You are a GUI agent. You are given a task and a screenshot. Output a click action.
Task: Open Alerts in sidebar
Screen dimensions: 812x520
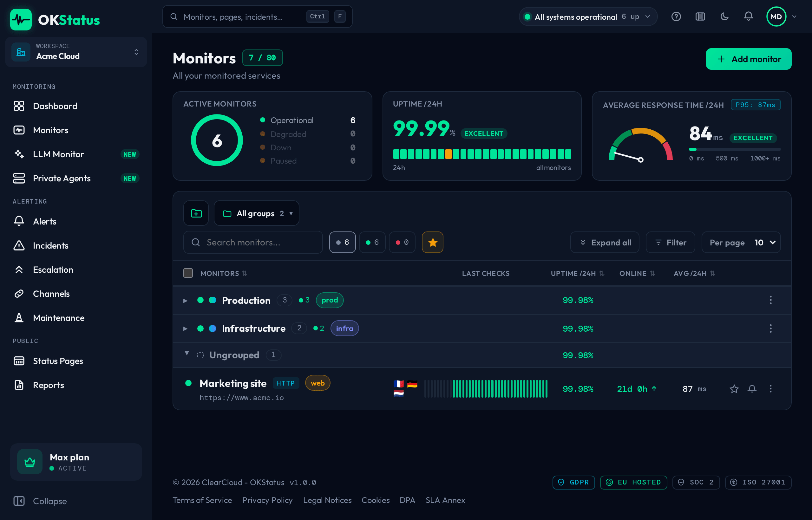(76, 222)
